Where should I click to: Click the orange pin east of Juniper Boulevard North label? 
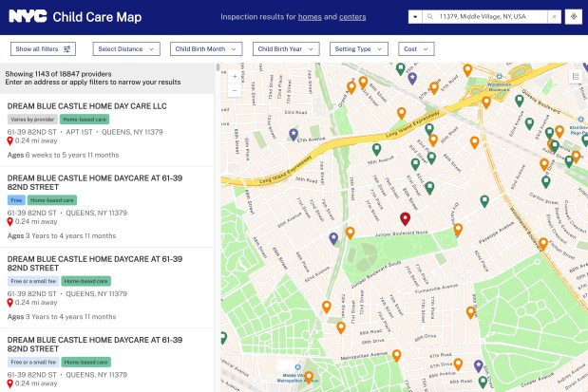pos(458,230)
